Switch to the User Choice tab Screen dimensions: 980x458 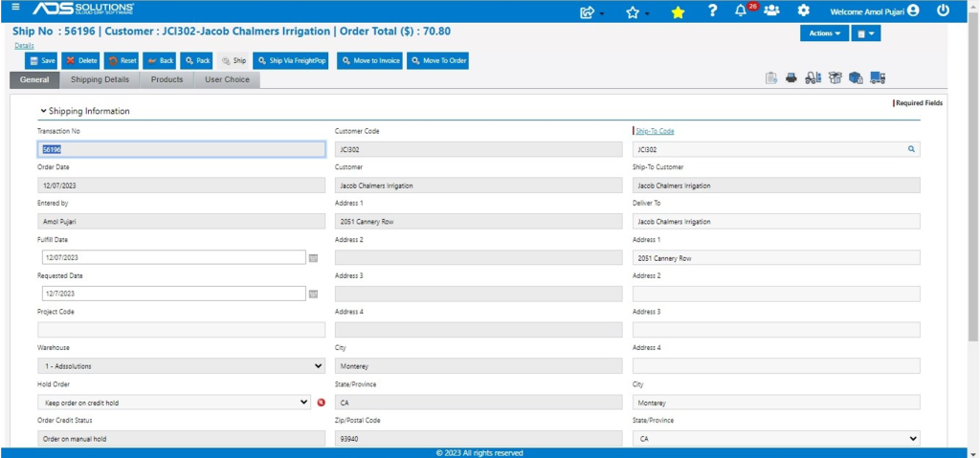[227, 80]
